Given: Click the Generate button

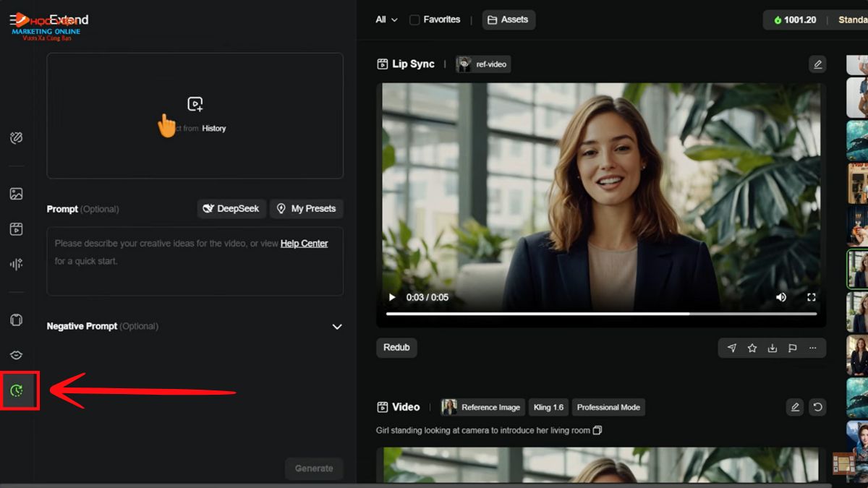Looking at the screenshot, I should coord(314,468).
